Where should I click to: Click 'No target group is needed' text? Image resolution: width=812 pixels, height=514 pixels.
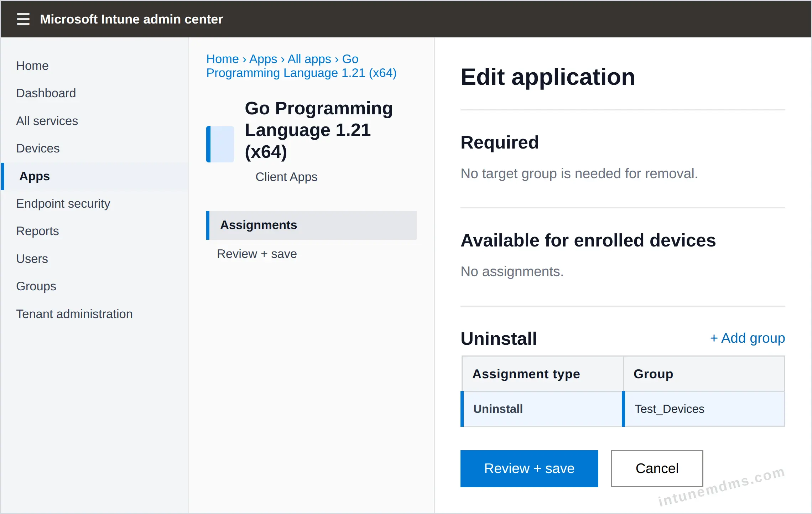[x=579, y=173]
